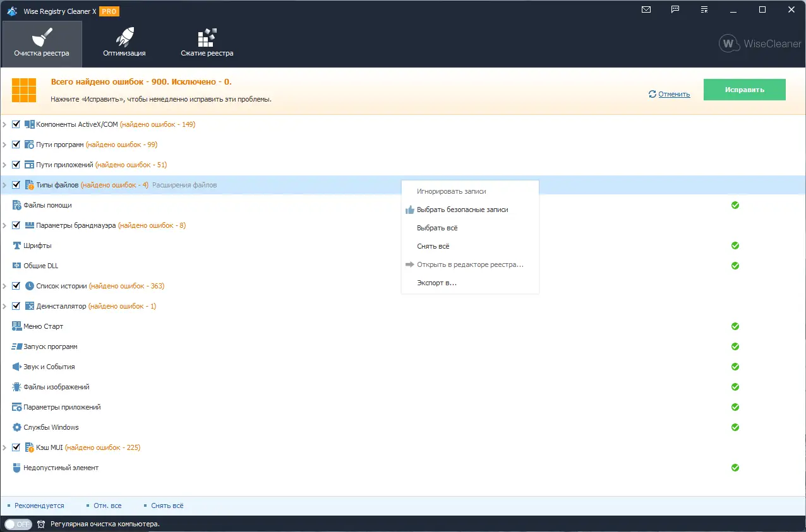Screen dimensions: 806x532
Task: Uncheck the Пути программ checkbox
Action: pyautogui.click(x=16, y=145)
